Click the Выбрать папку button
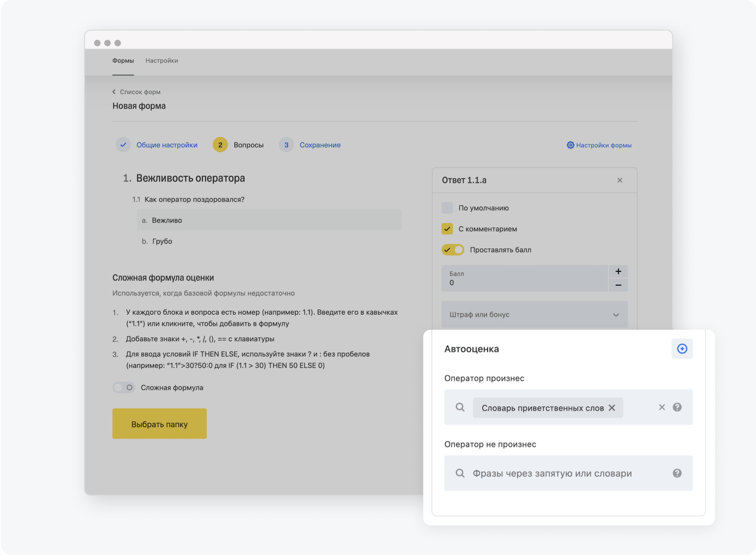Image resolution: width=756 pixels, height=555 pixels. coord(159,423)
